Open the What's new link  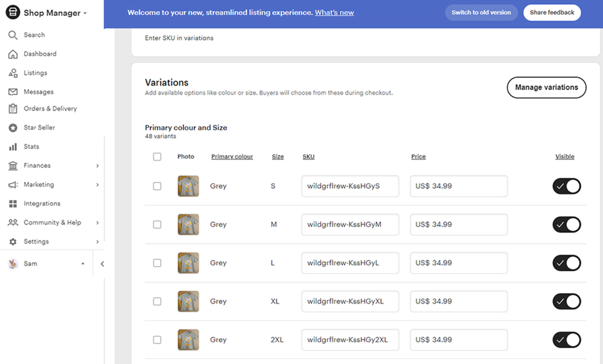334,12
